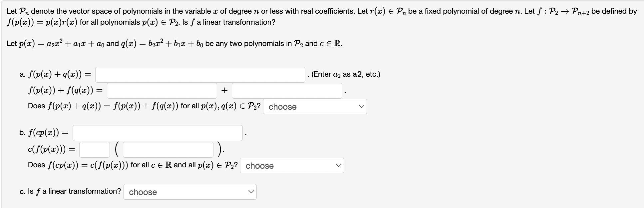Expand the chevron on part a's choose selector

tap(361, 106)
